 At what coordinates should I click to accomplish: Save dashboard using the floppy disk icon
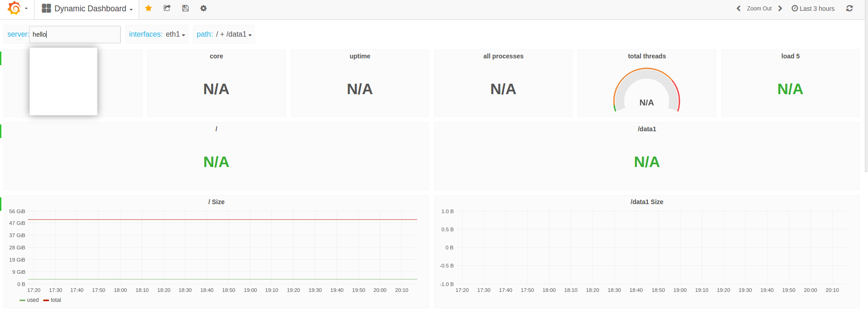tap(185, 8)
